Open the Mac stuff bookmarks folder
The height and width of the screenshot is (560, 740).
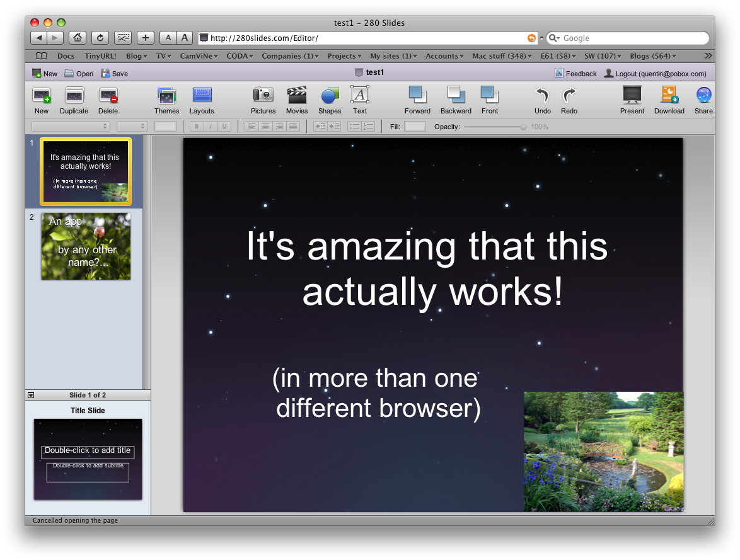502,56
